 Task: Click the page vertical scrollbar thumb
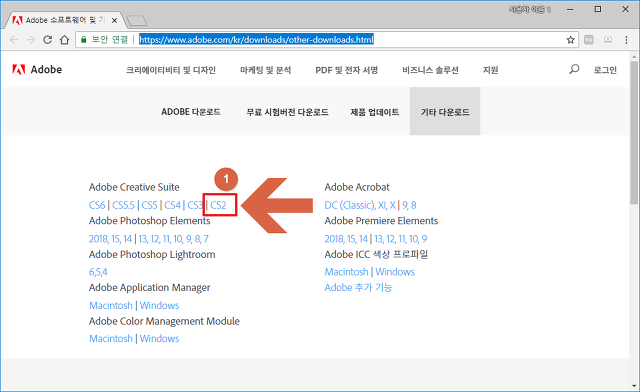pyautogui.click(x=634, y=133)
